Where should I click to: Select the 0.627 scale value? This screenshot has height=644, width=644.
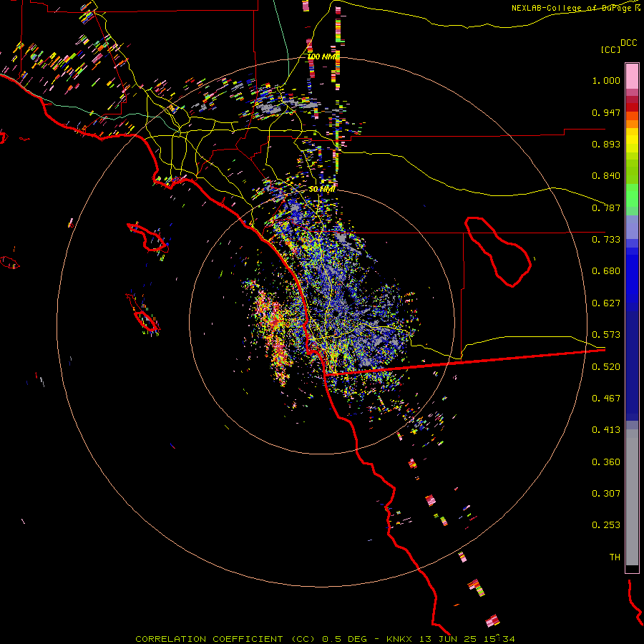click(606, 303)
